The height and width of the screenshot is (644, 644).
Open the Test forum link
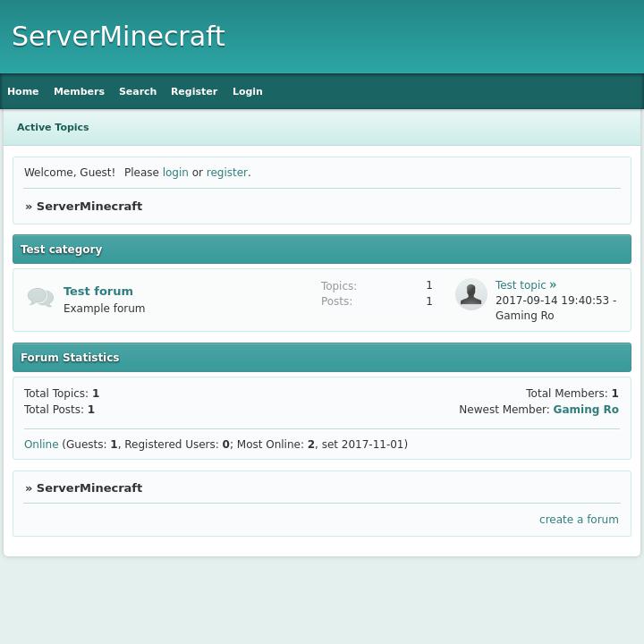coord(98,291)
